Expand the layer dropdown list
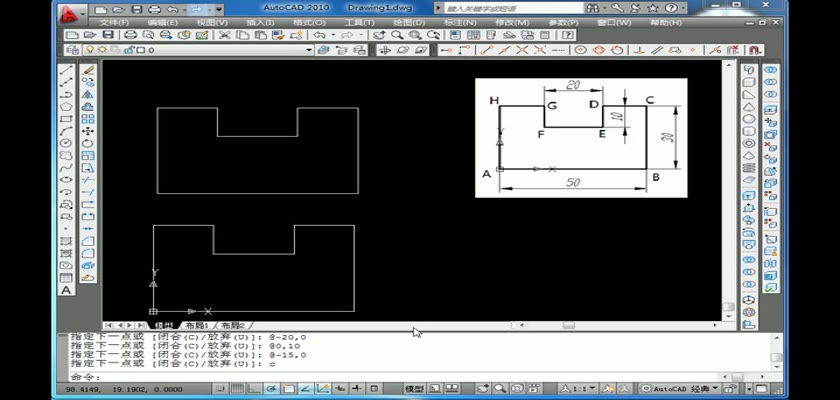The width and height of the screenshot is (840, 400). tap(309, 50)
